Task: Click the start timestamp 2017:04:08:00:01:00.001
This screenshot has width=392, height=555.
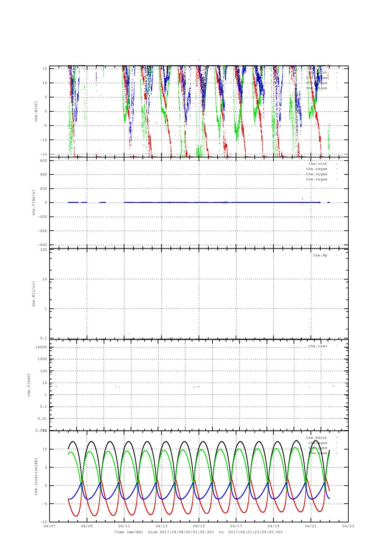Action: pos(187,532)
